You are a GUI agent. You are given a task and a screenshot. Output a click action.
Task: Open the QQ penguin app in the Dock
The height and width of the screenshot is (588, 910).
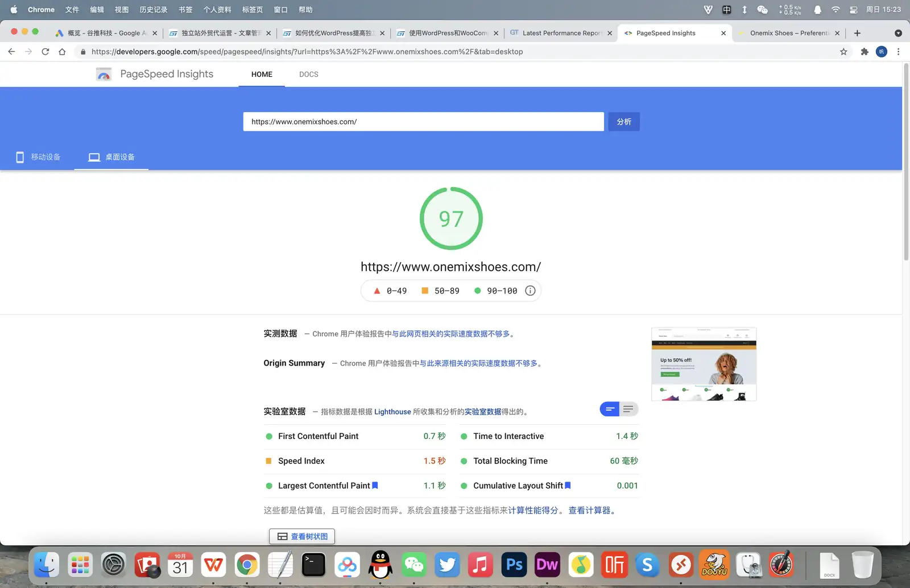(x=380, y=565)
